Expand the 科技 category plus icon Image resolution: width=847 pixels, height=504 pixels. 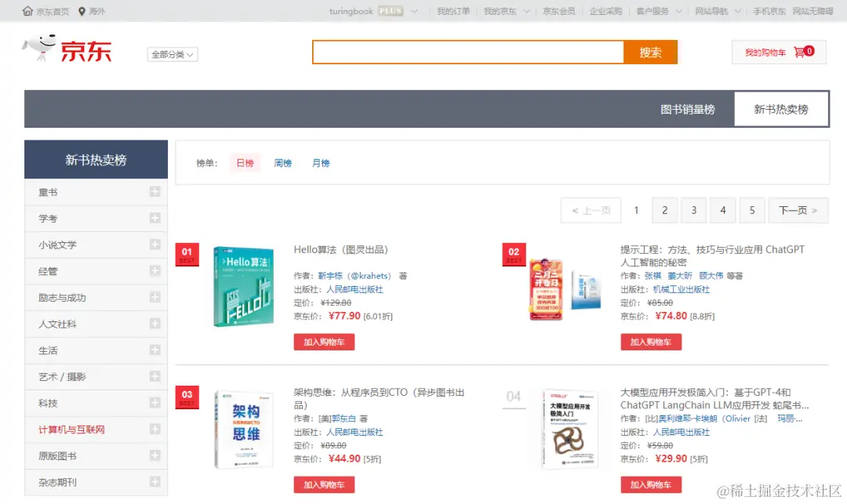[154, 403]
